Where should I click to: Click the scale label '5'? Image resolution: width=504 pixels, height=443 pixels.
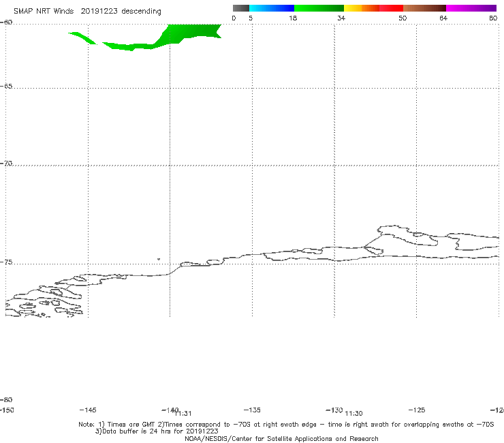click(251, 18)
